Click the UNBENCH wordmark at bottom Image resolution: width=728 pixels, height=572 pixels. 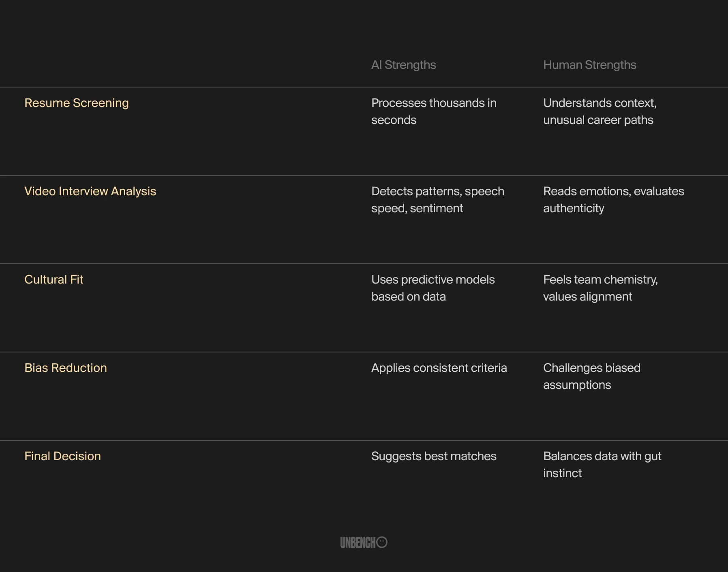tap(358, 542)
